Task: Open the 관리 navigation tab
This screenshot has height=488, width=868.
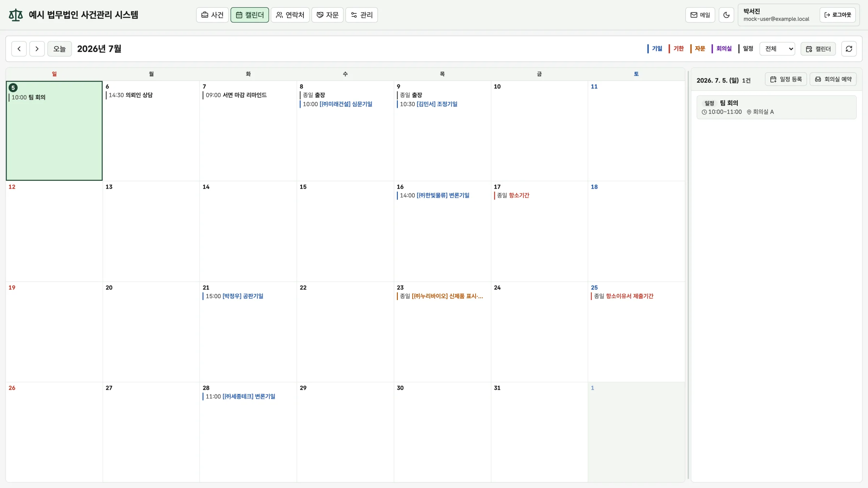Action: 362,15
